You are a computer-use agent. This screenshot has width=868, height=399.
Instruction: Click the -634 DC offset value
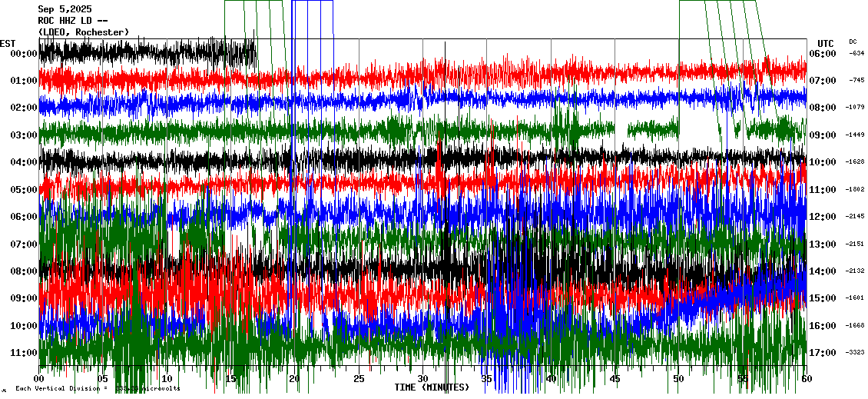pyautogui.click(x=856, y=53)
